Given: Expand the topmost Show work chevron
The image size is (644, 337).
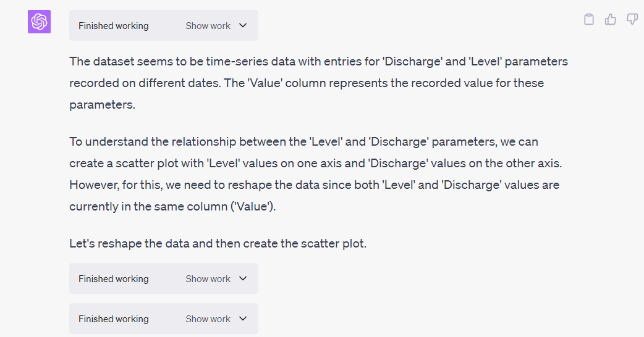Looking at the screenshot, I should [x=243, y=26].
